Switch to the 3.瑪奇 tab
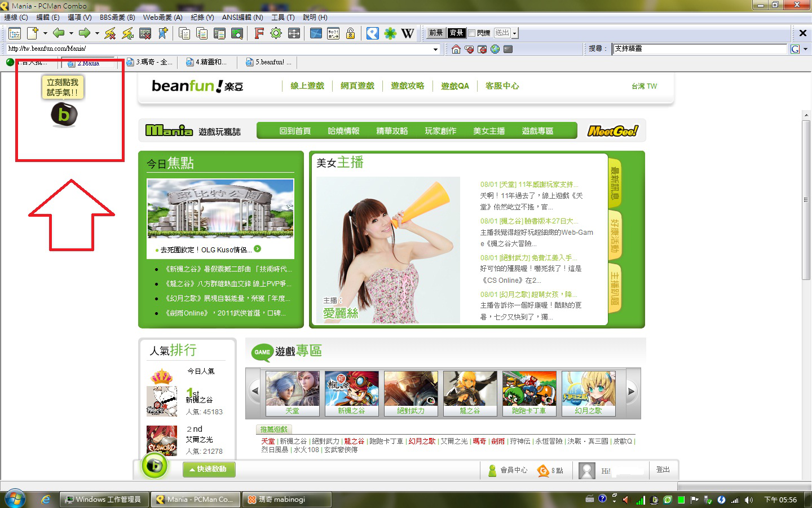Viewport: 812px width, 508px height. click(151, 62)
